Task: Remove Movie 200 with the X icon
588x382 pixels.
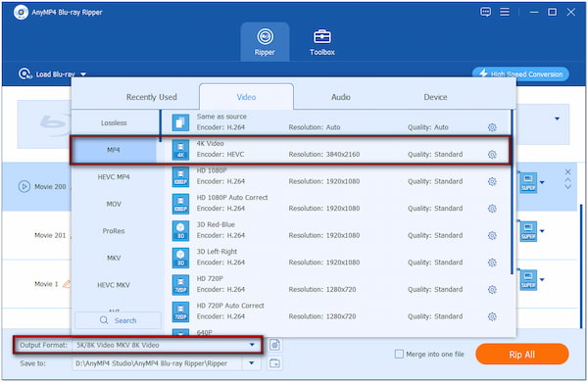Action: coord(567,171)
